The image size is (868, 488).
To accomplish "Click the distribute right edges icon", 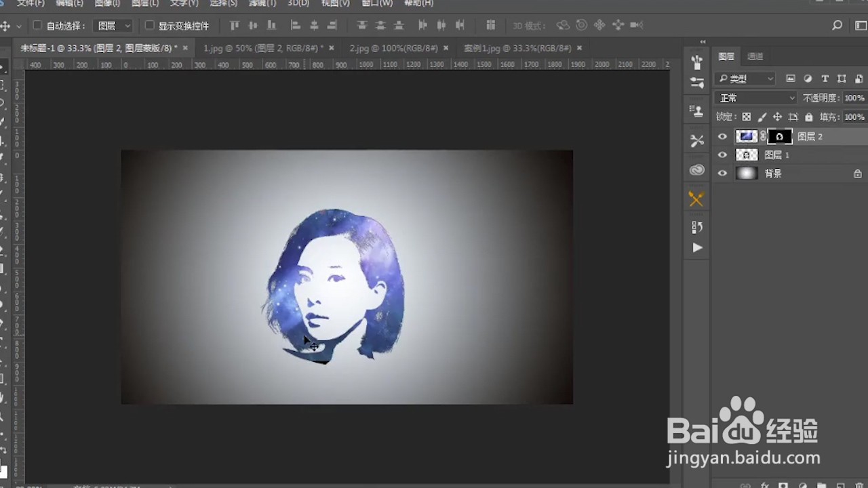I will (x=460, y=26).
